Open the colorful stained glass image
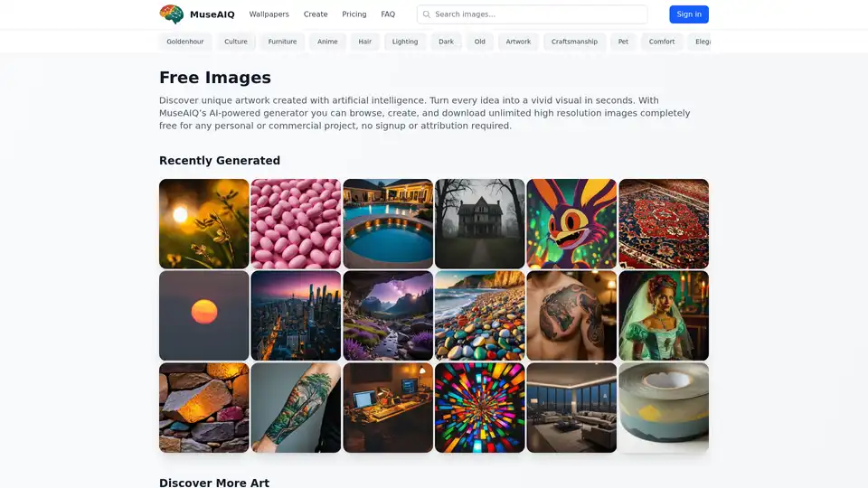The height and width of the screenshot is (488, 868). click(x=479, y=408)
